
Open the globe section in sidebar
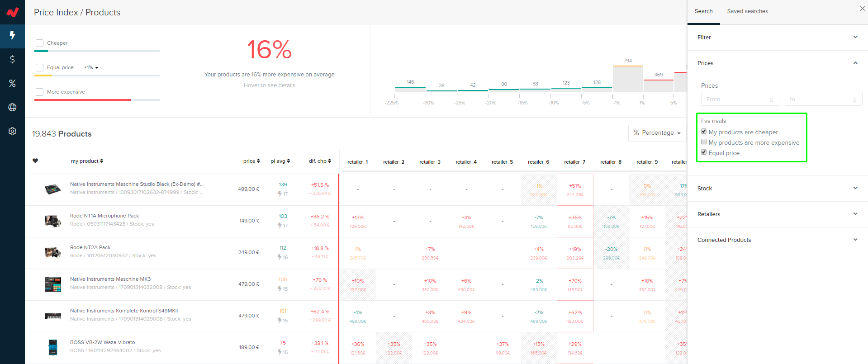tap(12, 107)
